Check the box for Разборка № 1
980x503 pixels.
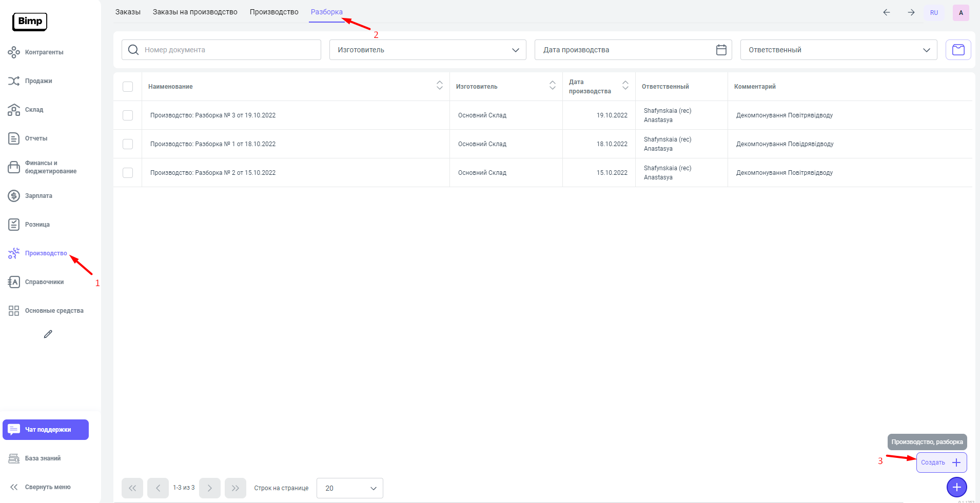pos(128,144)
